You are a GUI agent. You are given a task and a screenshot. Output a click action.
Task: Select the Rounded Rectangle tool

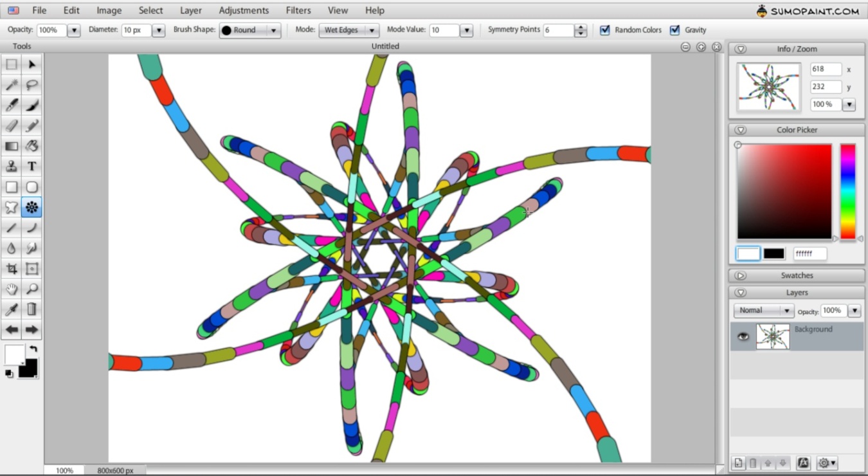point(32,187)
